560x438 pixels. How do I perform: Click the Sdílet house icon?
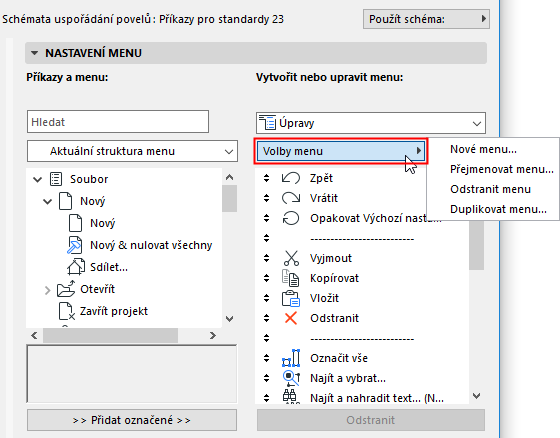pyautogui.click(x=76, y=267)
